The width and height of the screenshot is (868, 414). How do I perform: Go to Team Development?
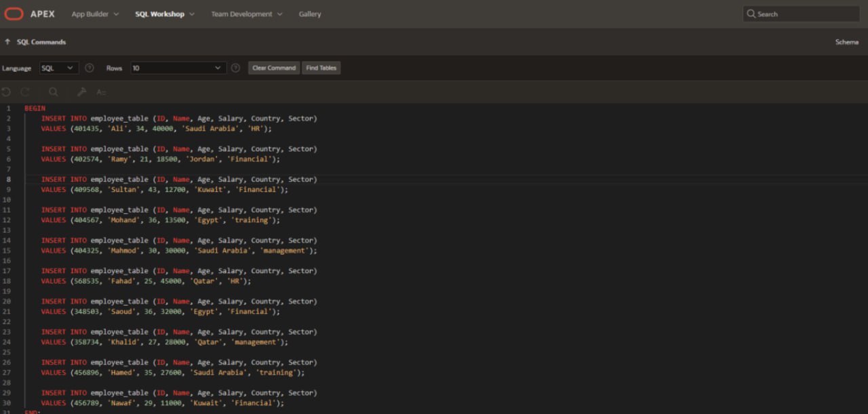coord(241,14)
